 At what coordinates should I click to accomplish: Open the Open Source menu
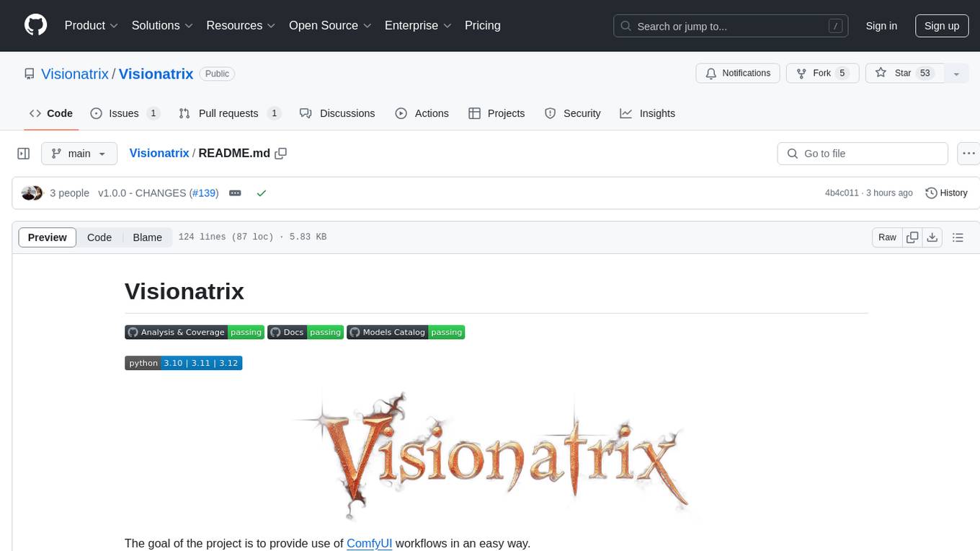pyautogui.click(x=330, y=25)
